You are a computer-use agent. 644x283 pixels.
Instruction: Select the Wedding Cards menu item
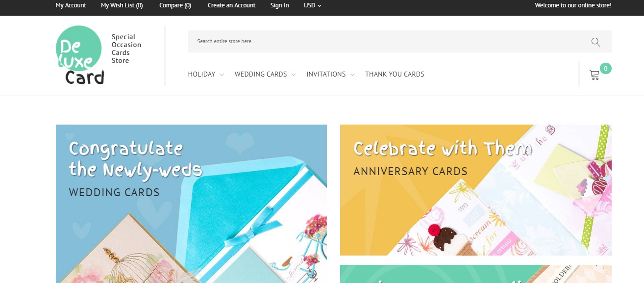click(261, 74)
